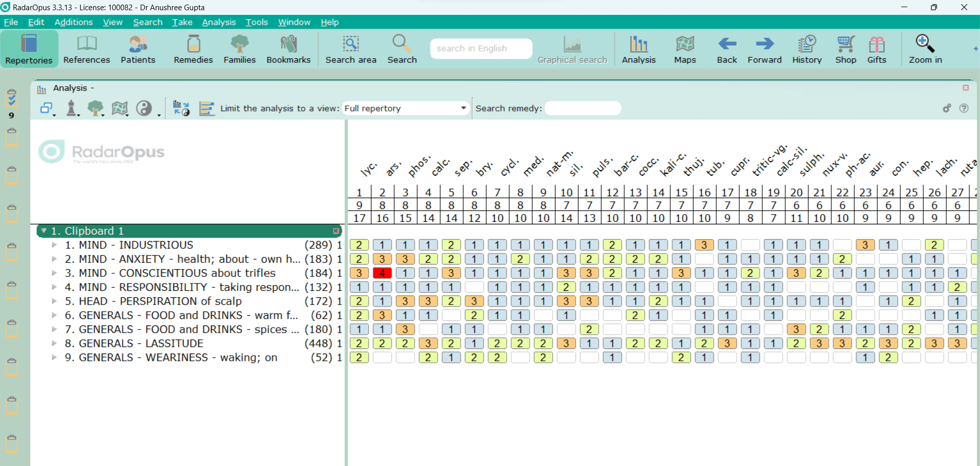The image size is (980, 466).
Task: Select the puls. remedy column header
Action: tap(602, 167)
